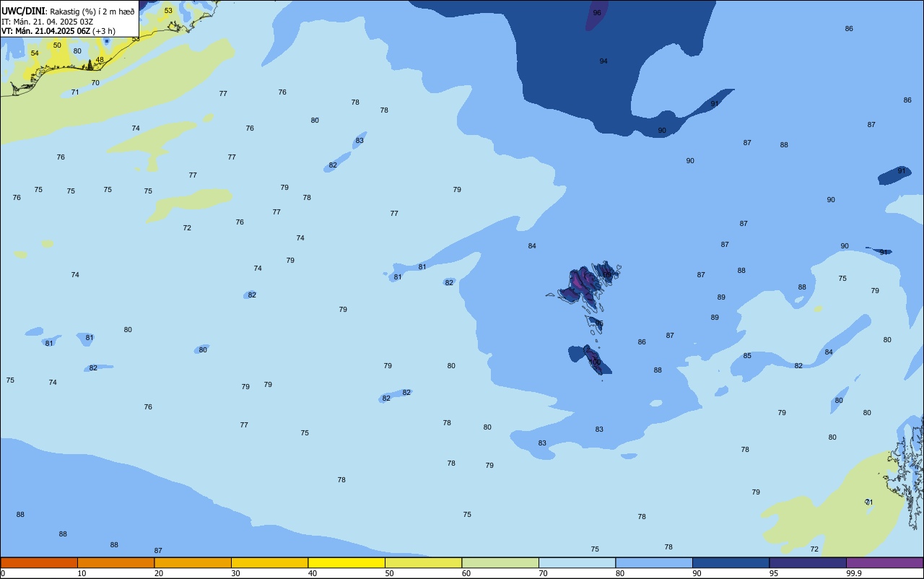Click the "100" value on southern island
This screenshot has width=924, height=579.
coord(595,362)
